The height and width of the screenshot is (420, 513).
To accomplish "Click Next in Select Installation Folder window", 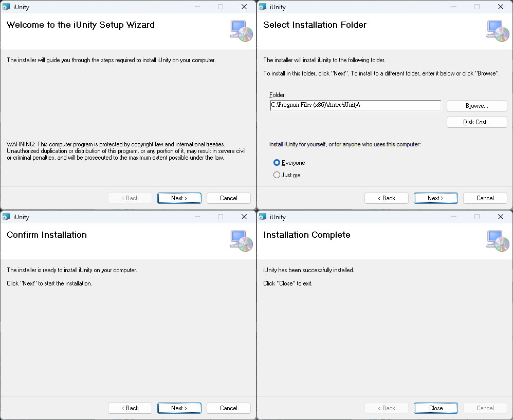I will pos(436,198).
